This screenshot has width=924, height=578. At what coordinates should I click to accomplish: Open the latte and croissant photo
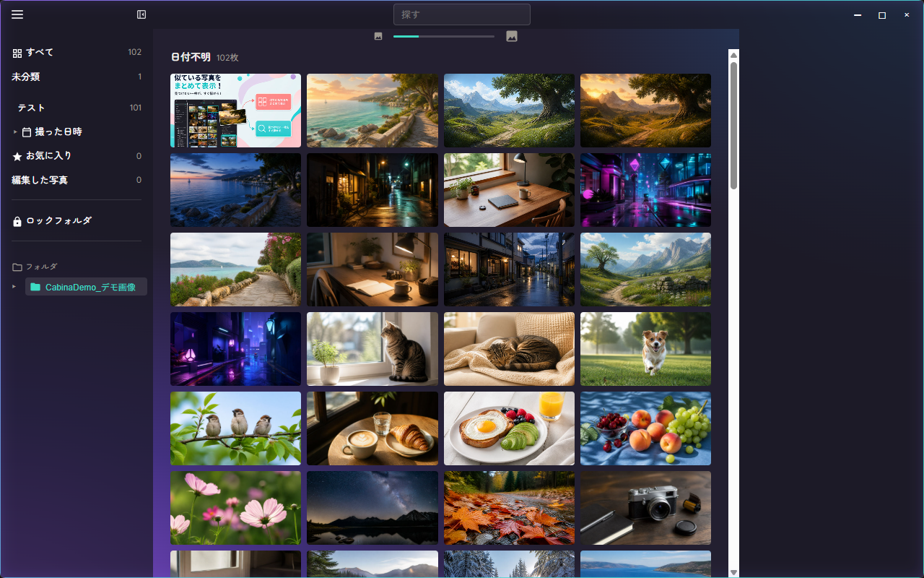pyautogui.click(x=372, y=428)
